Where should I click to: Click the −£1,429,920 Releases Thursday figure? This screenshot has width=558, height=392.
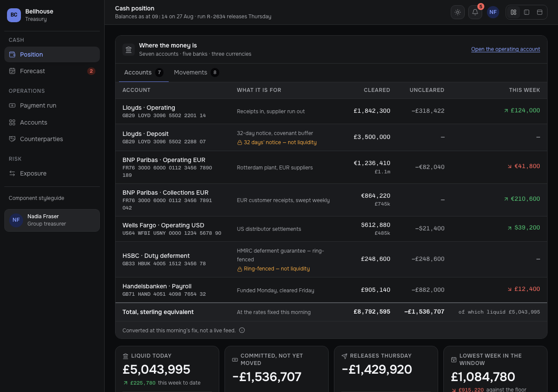[x=377, y=369]
